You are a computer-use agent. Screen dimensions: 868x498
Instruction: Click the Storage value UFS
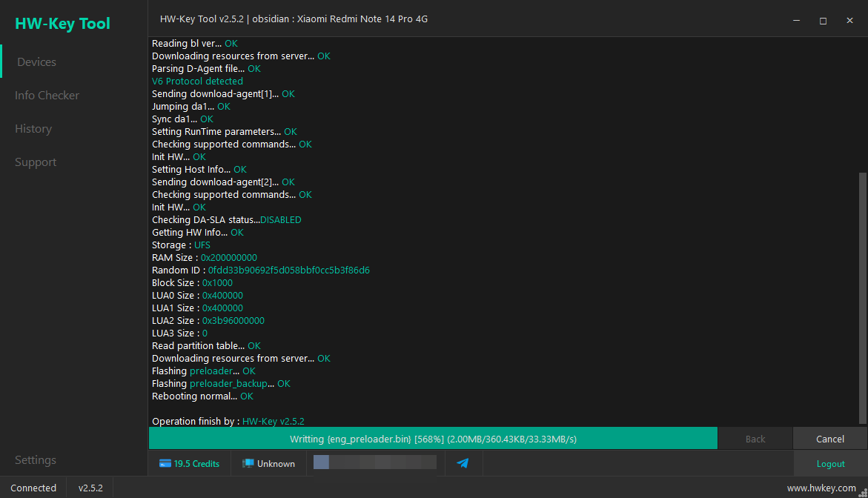tap(202, 245)
